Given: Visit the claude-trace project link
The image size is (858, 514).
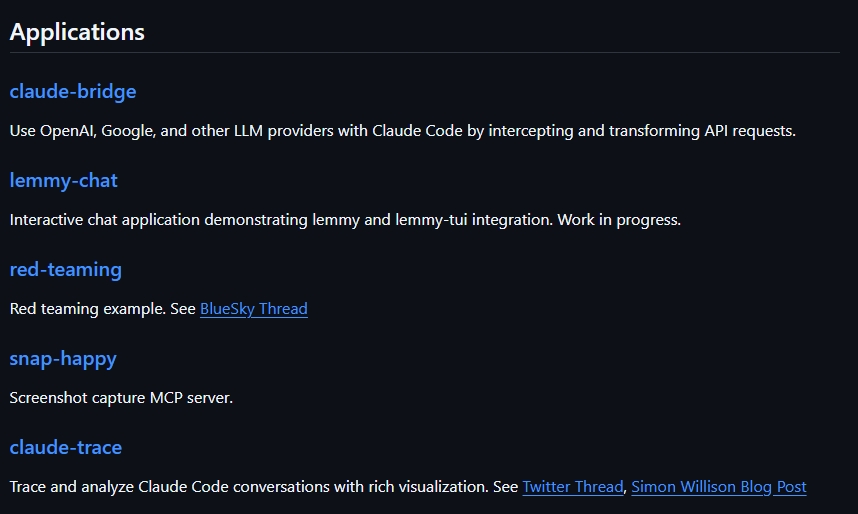Looking at the screenshot, I should (x=66, y=447).
